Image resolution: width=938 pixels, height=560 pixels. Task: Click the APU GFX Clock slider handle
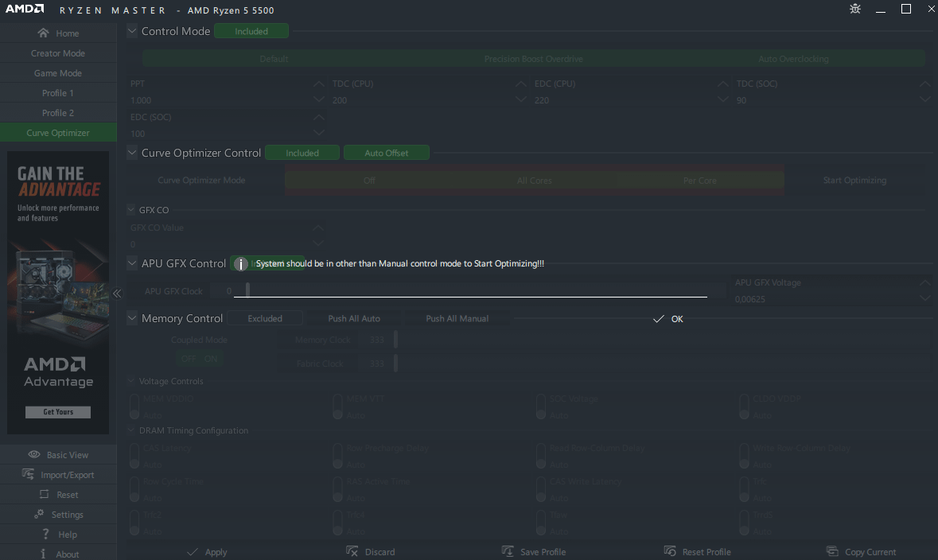click(247, 290)
